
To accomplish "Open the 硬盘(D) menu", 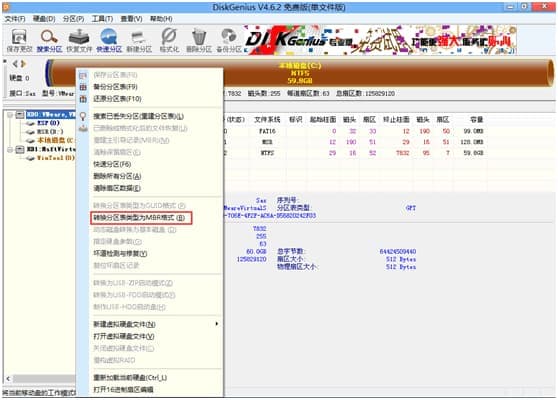I will (x=44, y=19).
